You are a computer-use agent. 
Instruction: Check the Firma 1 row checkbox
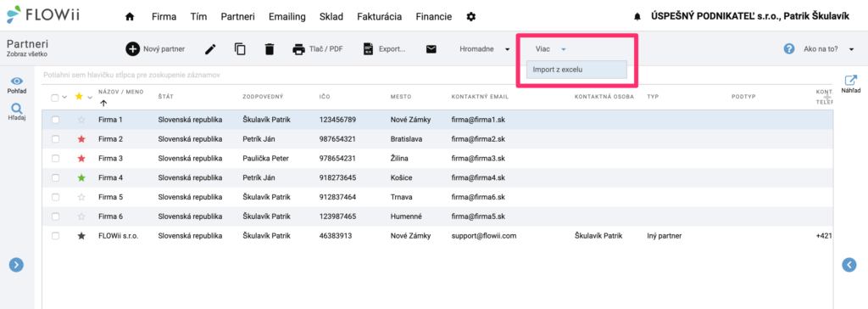coord(55,120)
